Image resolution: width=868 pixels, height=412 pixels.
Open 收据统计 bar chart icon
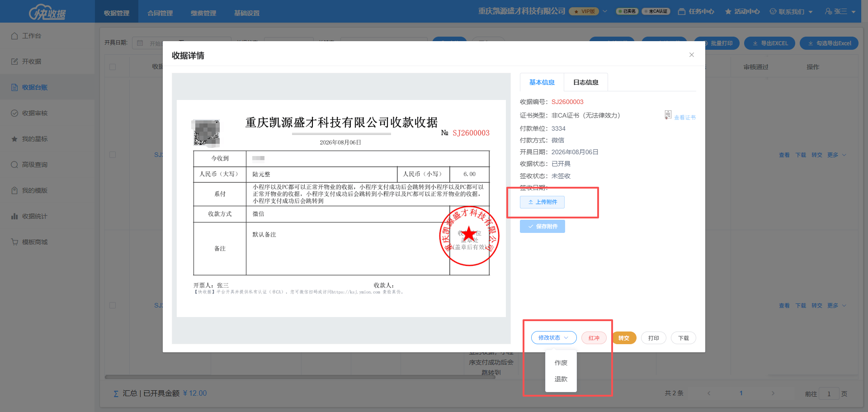(14, 216)
